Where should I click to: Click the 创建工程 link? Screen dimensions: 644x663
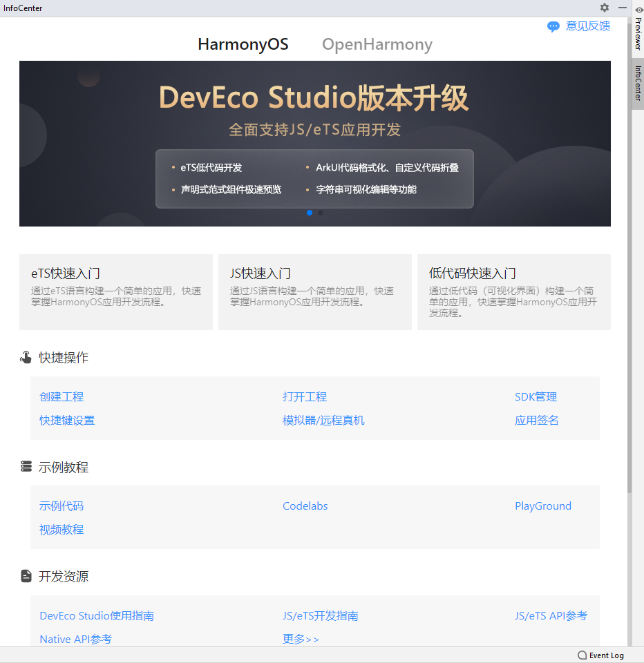pos(61,396)
